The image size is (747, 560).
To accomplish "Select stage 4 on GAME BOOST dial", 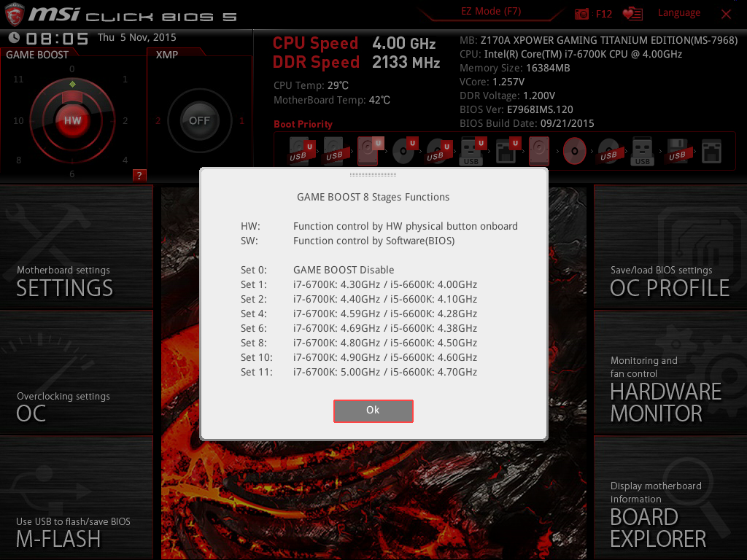I will (125, 160).
